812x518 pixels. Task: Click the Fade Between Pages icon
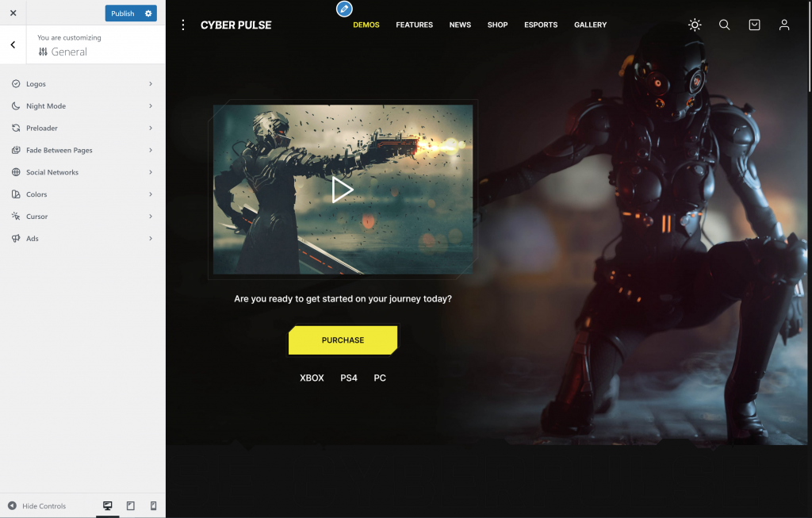(x=16, y=150)
